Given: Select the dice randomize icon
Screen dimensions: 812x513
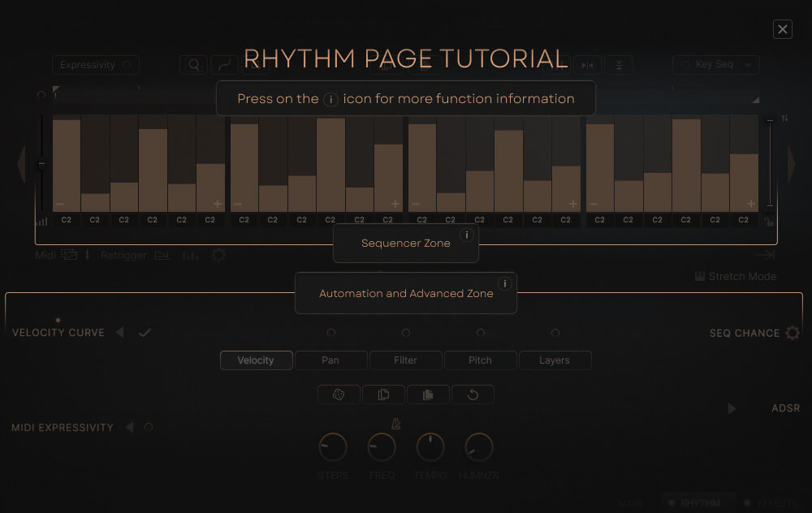Looking at the screenshot, I should (339, 394).
